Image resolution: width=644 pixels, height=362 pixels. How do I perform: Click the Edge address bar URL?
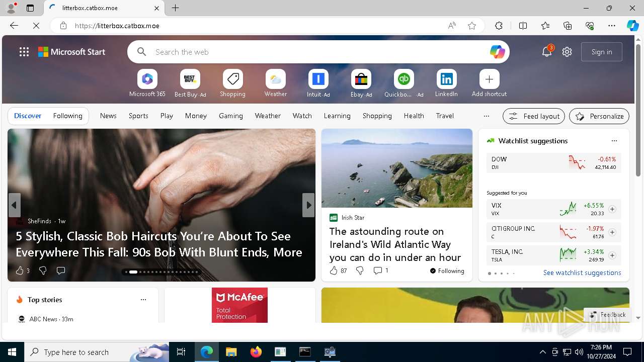coord(117,26)
